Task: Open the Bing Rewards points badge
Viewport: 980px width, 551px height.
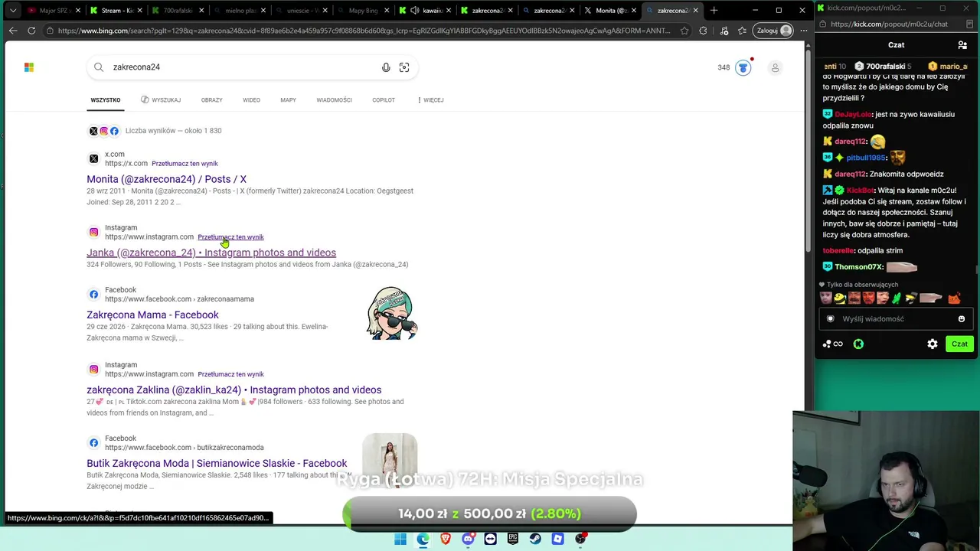Action: coord(743,67)
